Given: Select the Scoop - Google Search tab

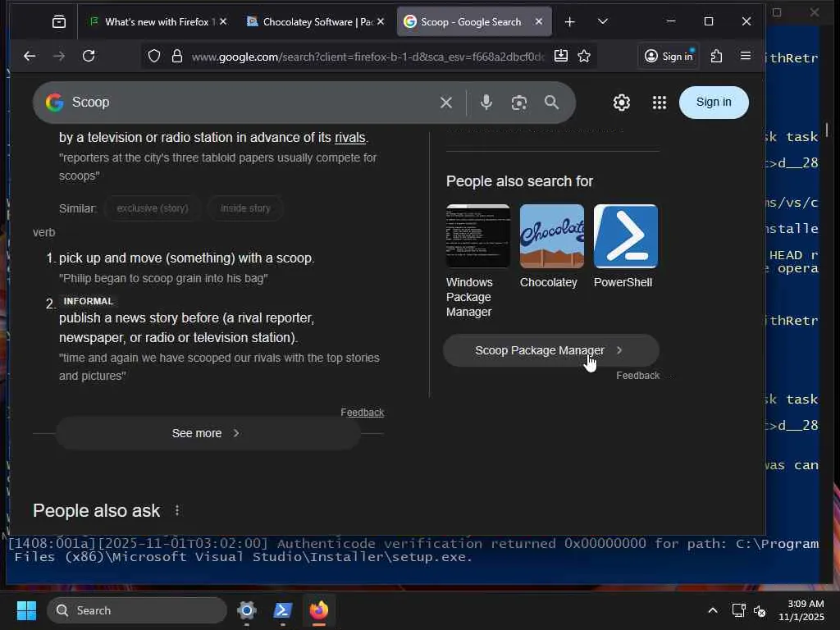Looking at the screenshot, I should click(465, 22).
